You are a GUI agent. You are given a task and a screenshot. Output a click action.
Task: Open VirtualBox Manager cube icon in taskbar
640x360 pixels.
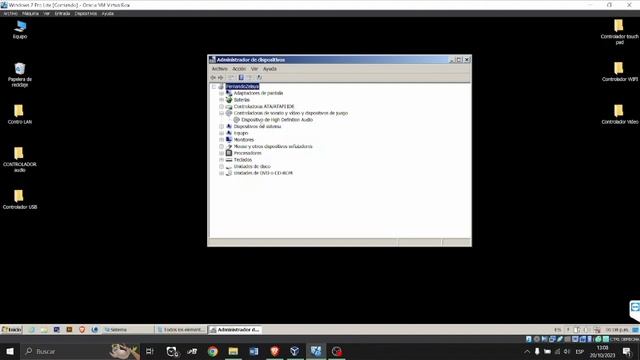[x=295, y=351]
